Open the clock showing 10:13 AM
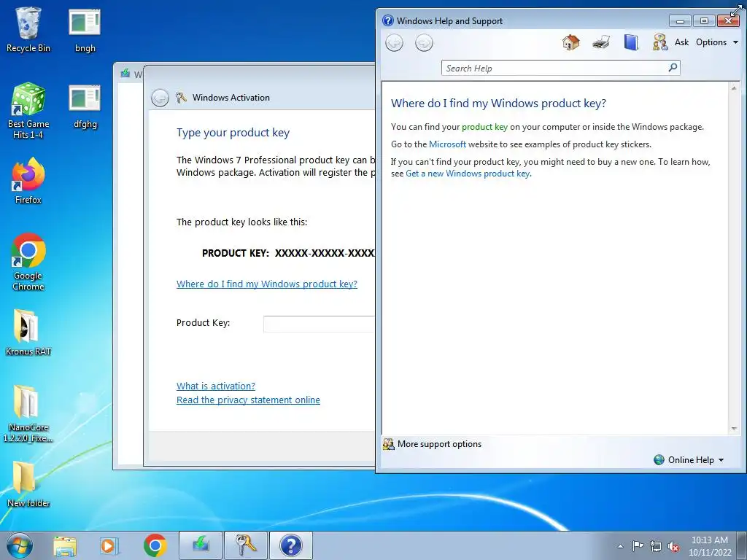747x560 pixels. [x=709, y=546]
